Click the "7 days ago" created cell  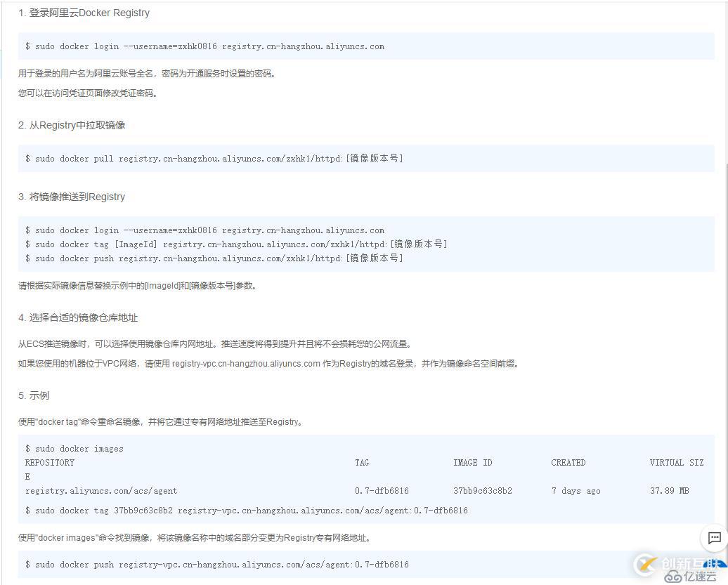point(576,491)
